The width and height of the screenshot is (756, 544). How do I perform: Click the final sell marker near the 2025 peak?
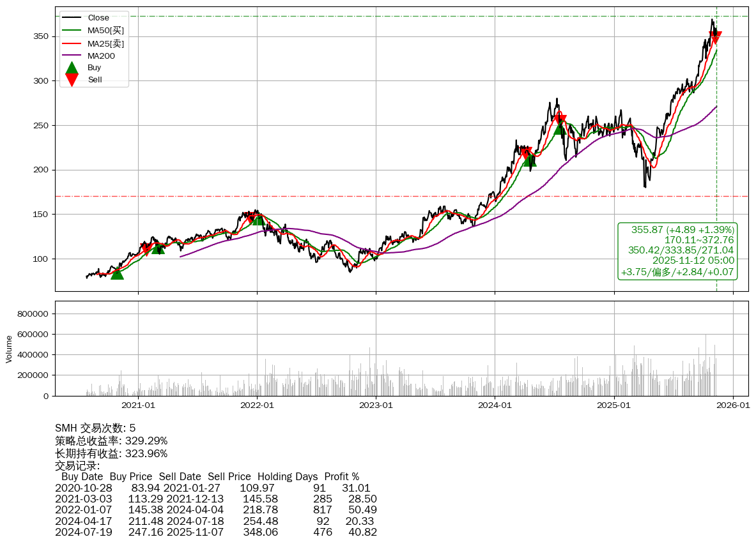click(715, 38)
